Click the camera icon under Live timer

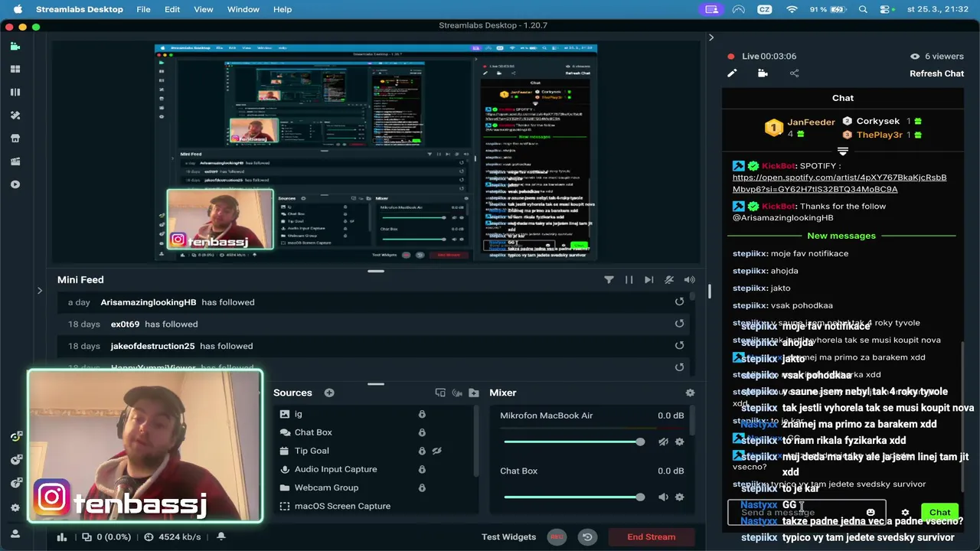coord(763,73)
